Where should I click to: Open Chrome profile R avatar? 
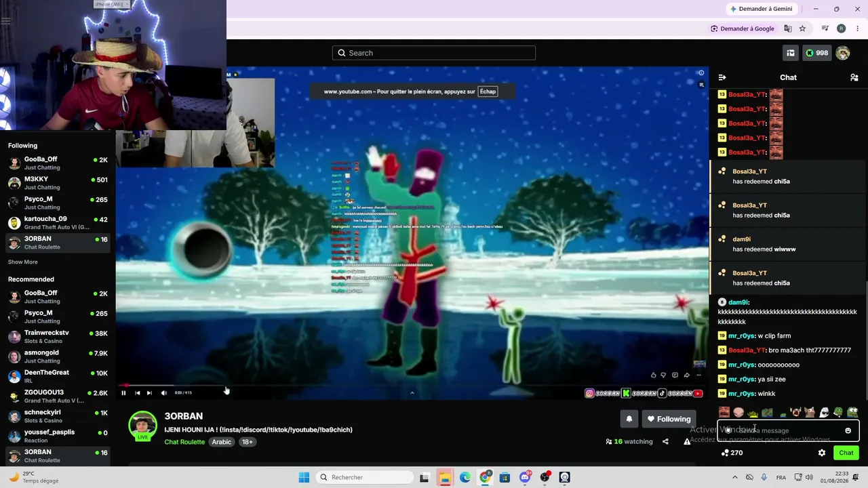842,28
